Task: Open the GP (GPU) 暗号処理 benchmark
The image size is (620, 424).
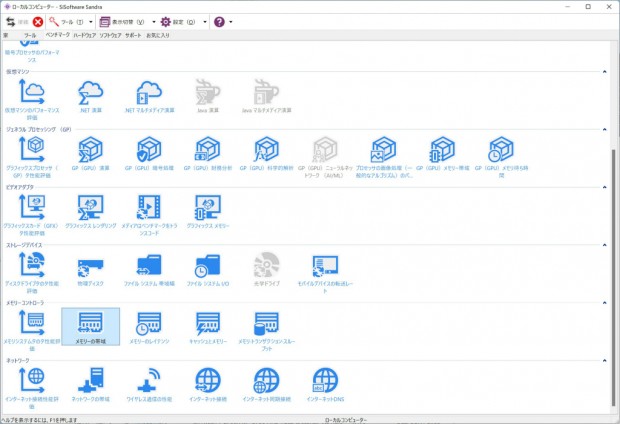Action: 149,151
